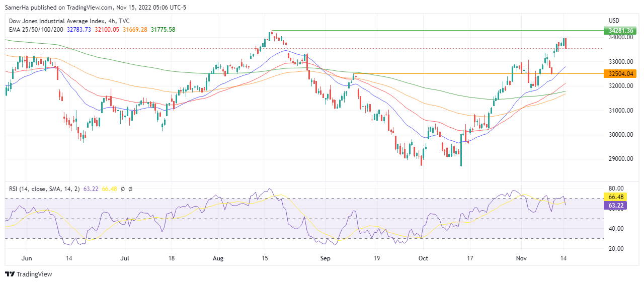The image size is (644, 283).
Task: Click the SamerHa published on TradingView.com text
Action: coord(68,8)
